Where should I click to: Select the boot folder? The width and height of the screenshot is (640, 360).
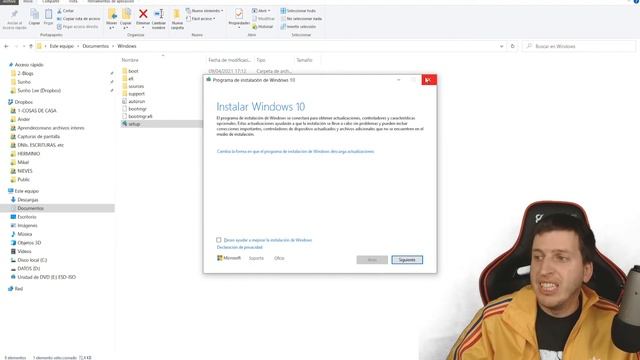pyautogui.click(x=133, y=71)
